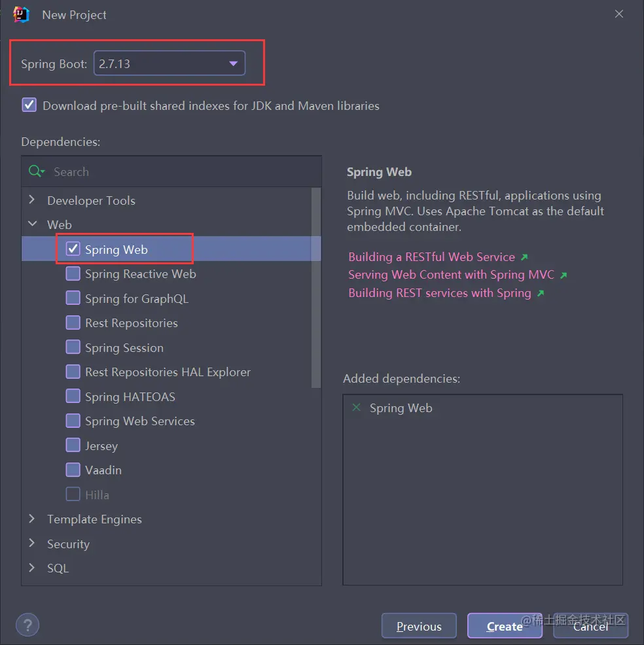Viewport: 644px width, 645px height.
Task: Open 'Building a RESTful Web Service' link arrow
Action: (524, 257)
